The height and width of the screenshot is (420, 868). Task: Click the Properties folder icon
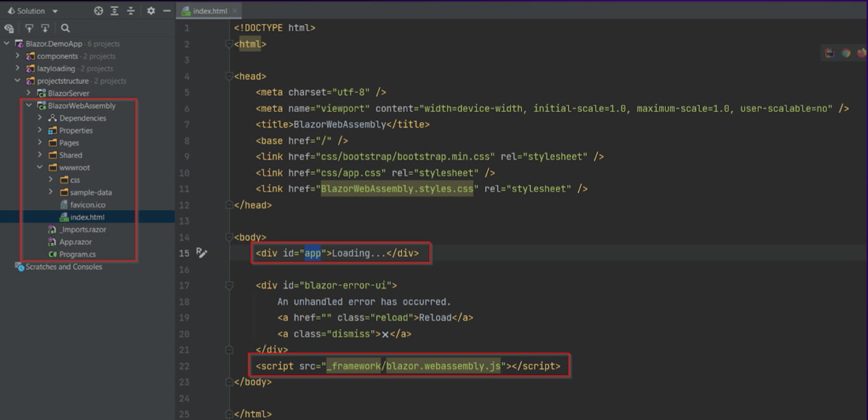click(53, 131)
